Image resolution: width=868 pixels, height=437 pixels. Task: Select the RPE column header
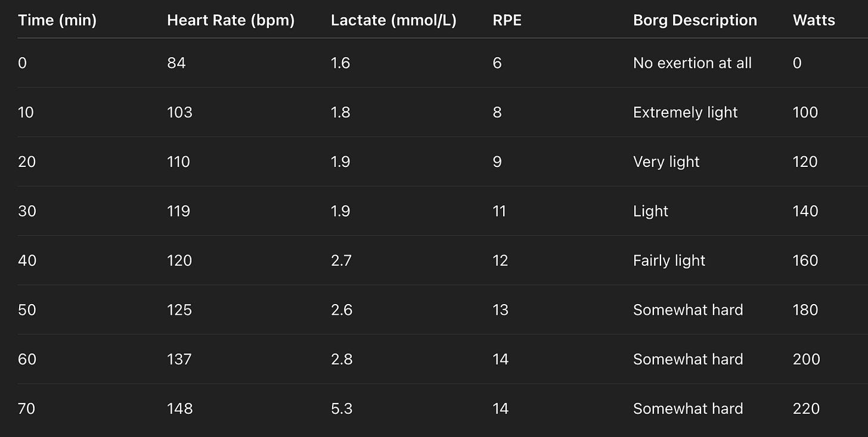(x=507, y=20)
